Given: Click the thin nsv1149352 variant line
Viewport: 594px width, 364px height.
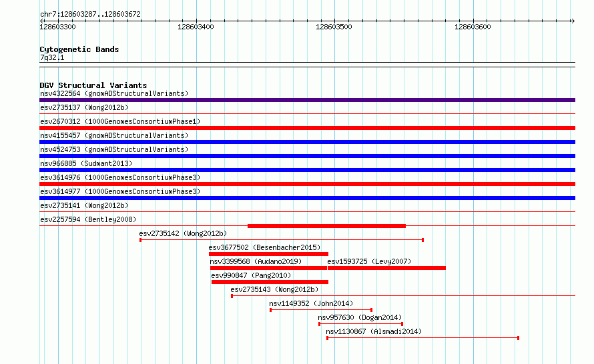Looking at the screenshot, I should (x=321, y=310).
